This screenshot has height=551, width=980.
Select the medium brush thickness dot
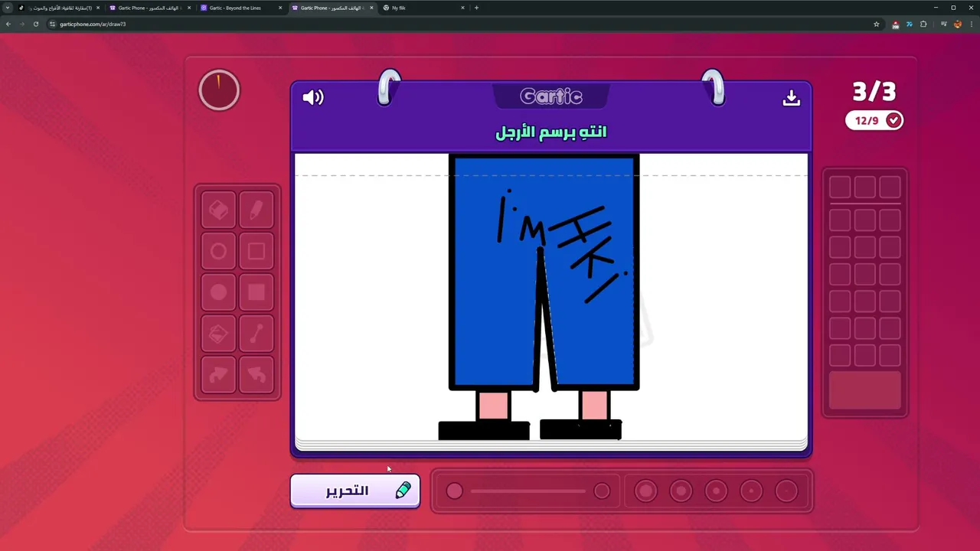pos(716,491)
